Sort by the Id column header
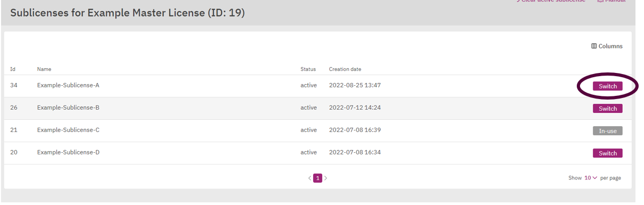The image size is (644, 205). [x=13, y=69]
